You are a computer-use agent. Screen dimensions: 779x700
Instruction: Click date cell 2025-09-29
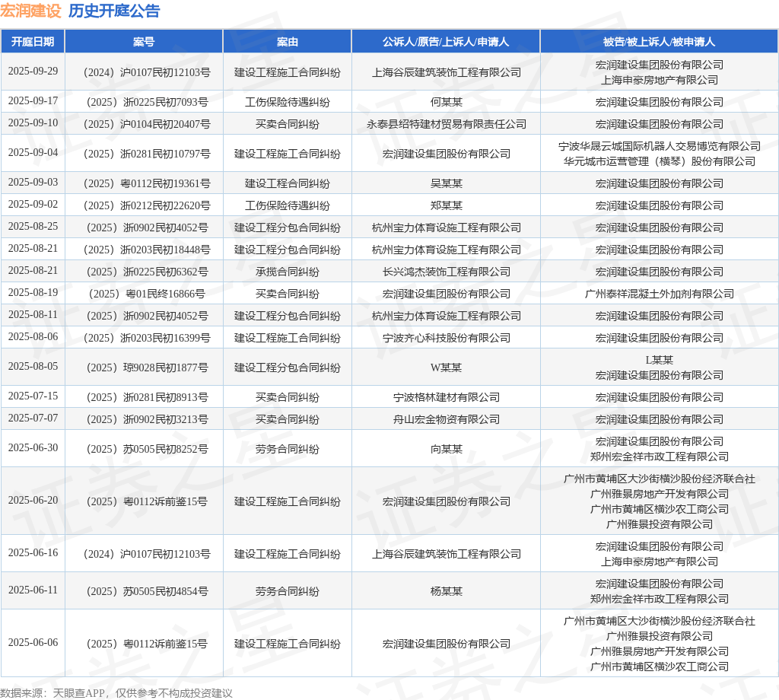pos(33,71)
